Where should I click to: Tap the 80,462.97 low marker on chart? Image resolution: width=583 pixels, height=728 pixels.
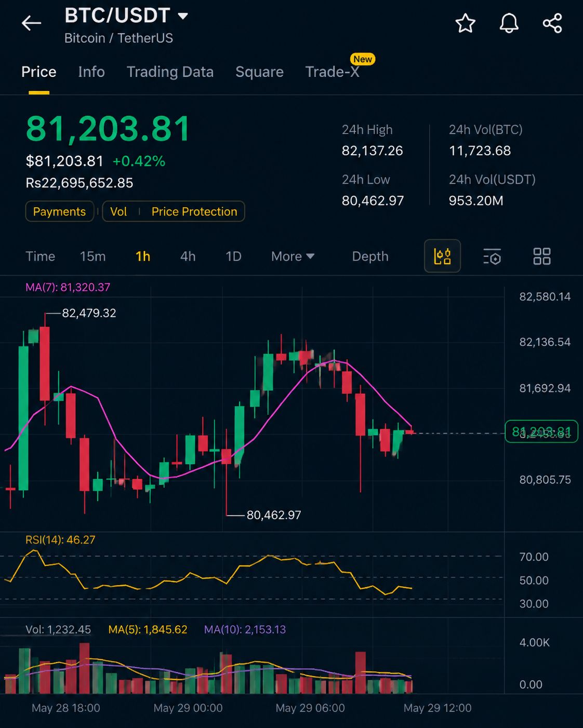tap(274, 515)
